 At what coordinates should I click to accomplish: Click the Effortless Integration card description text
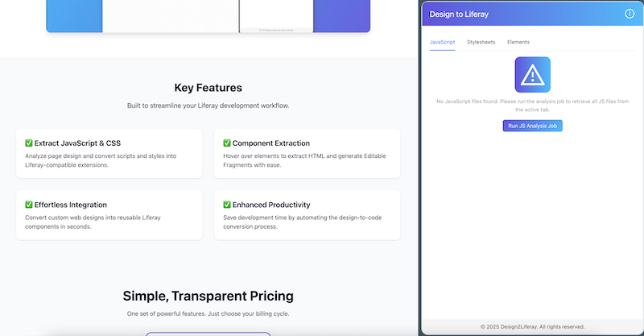pos(102,222)
